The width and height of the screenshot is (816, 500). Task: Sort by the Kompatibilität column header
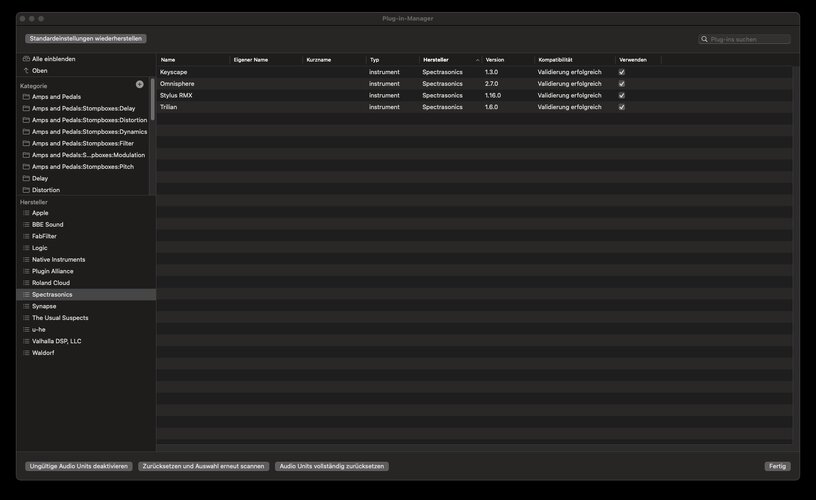[x=575, y=60]
